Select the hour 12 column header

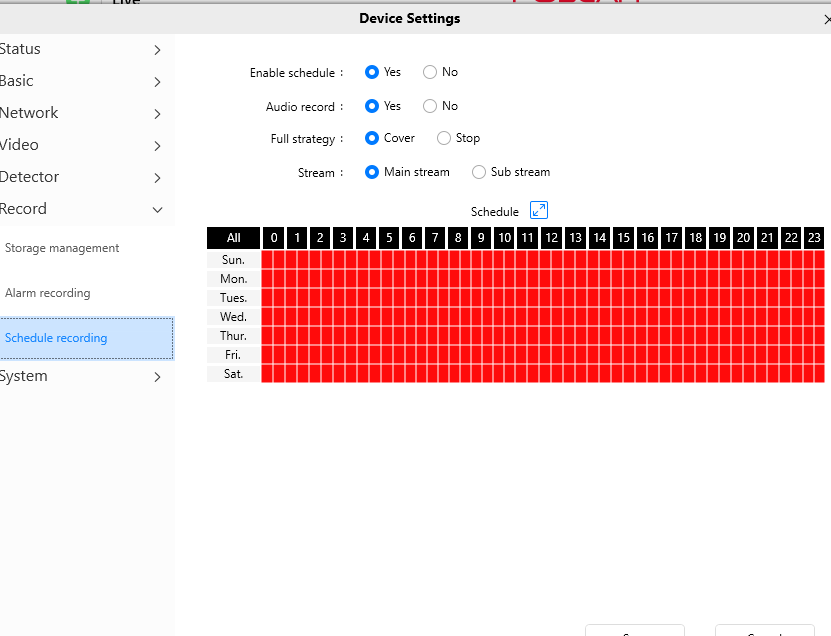click(x=552, y=238)
